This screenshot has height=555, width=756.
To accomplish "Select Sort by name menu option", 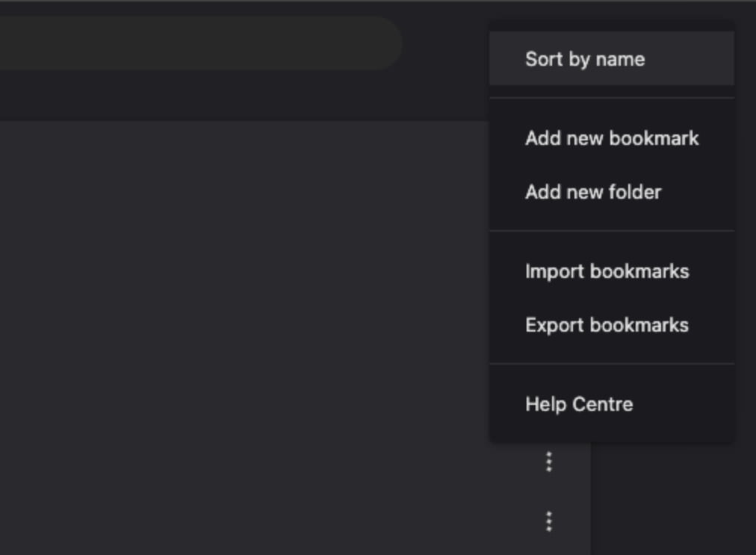I will (612, 59).
